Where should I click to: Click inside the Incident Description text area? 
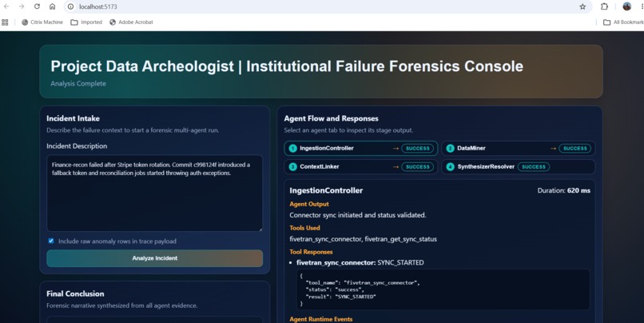154,193
